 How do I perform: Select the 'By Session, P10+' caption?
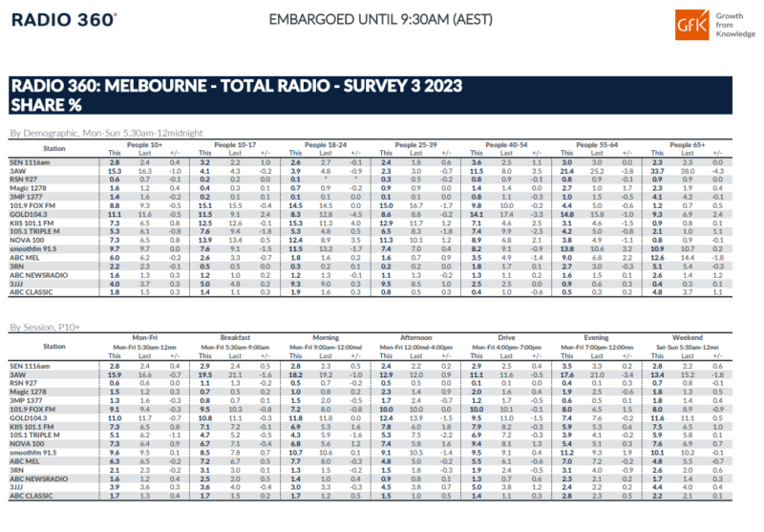coord(45,327)
